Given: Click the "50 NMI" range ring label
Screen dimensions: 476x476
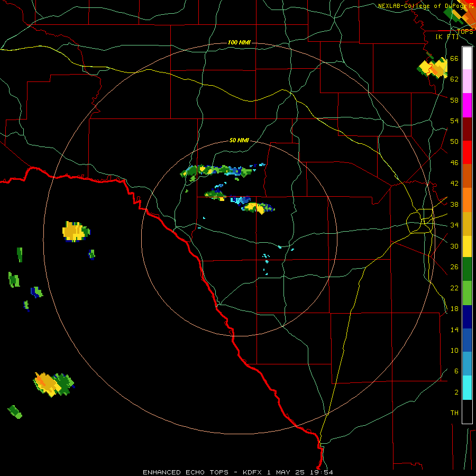Looking at the screenshot, I should [x=239, y=140].
